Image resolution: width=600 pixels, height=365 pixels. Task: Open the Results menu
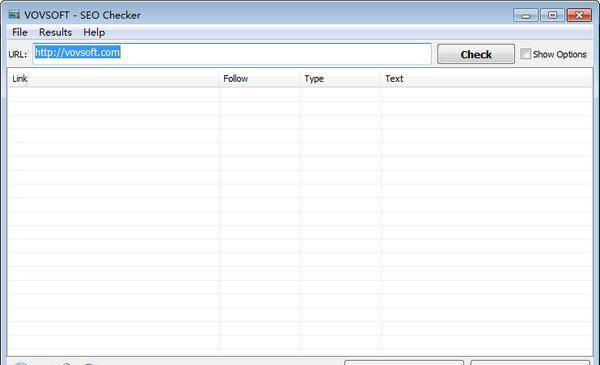[x=55, y=33]
